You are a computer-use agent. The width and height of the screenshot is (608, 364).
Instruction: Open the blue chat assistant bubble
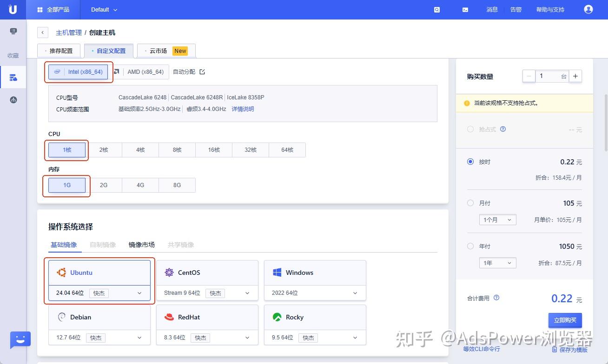point(20,339)
